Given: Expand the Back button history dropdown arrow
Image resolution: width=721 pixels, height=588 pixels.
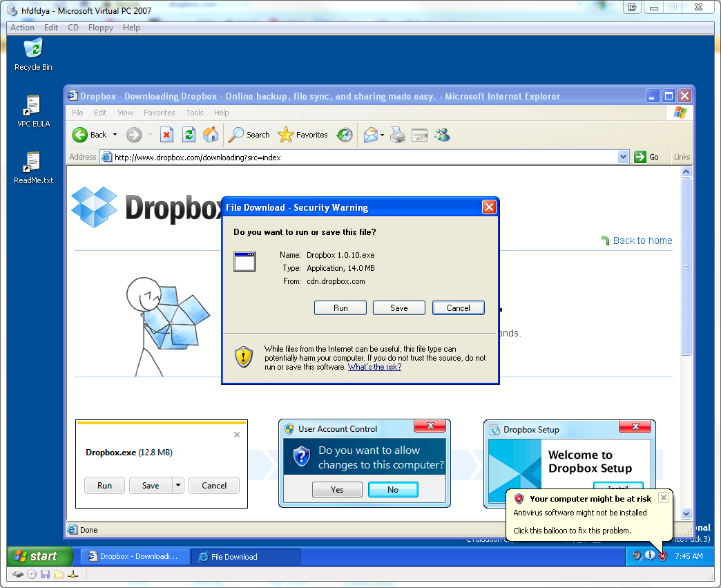Looking at the screenshot, I should tap(115, 135).
